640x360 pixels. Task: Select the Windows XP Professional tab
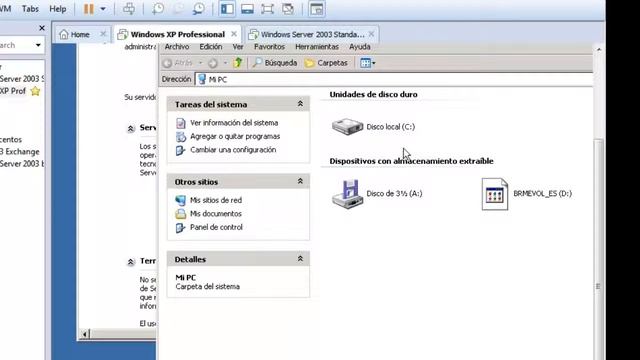click(178, 35)
